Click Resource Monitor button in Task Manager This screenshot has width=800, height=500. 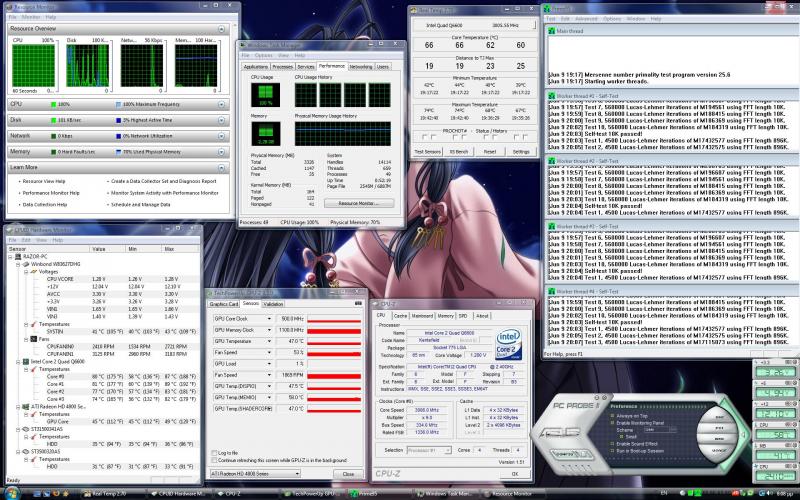[359, 204]
